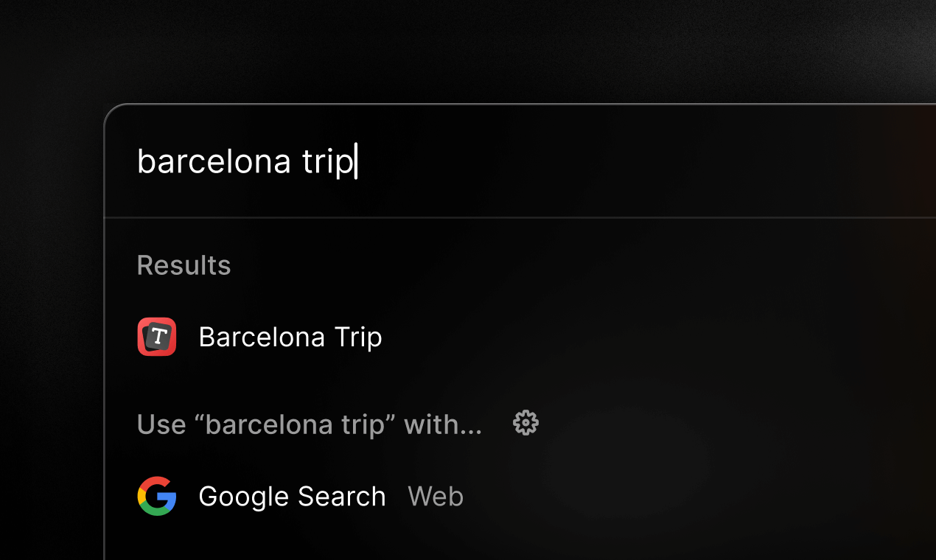Click the word "with..." in the fallback heading
Screen dimensions: 936x560
(443, 424)
